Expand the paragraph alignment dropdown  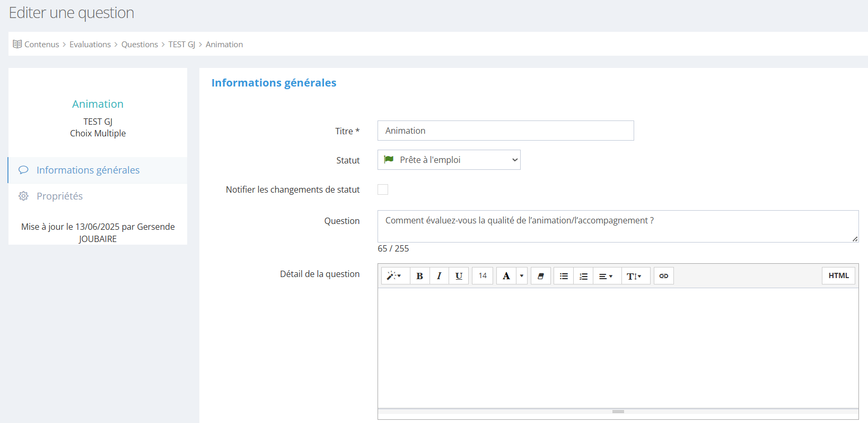[x=606, y=276]
